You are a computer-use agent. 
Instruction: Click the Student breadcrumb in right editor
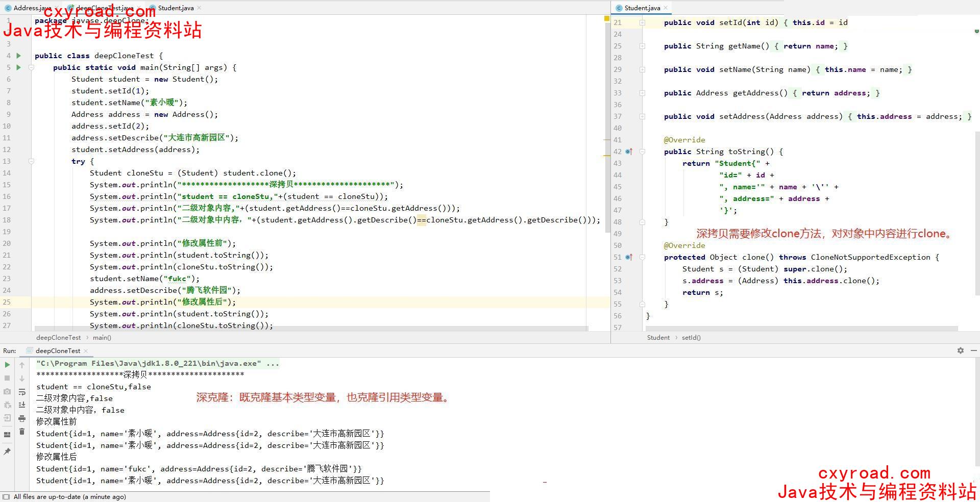[658, 337]
